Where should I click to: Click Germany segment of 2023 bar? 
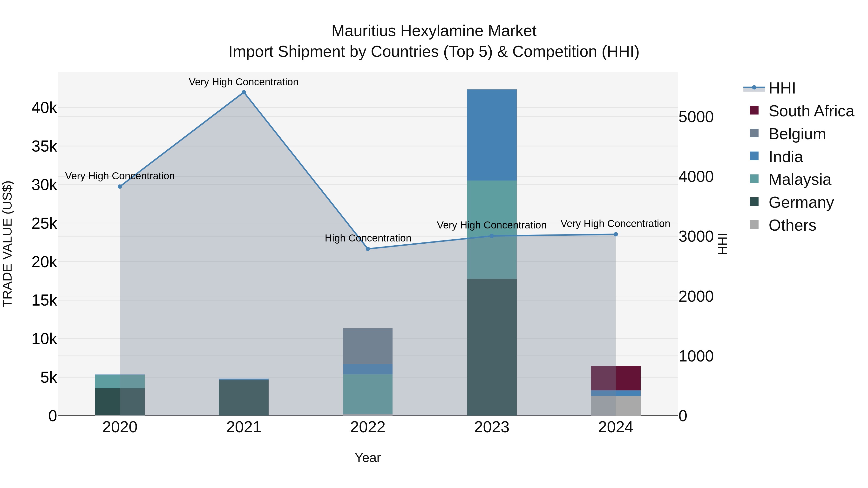click(492, 347)
